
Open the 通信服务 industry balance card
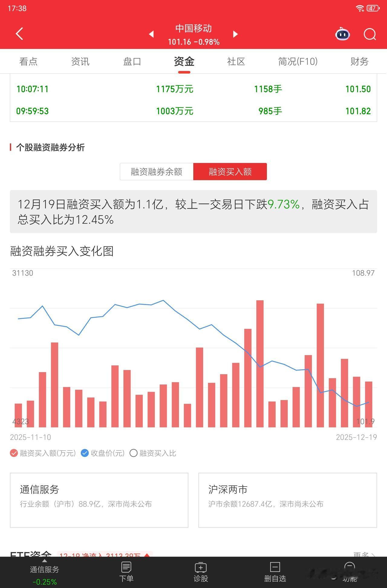tap(99, 500)
